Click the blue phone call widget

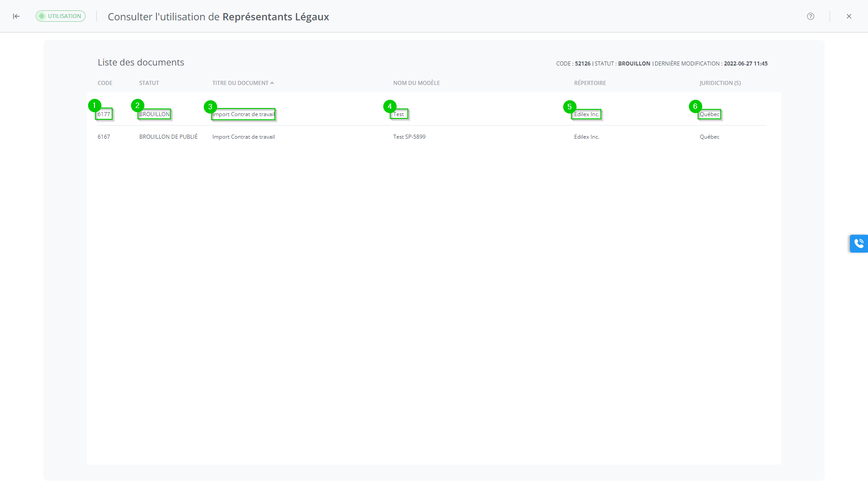coord(859,244)
